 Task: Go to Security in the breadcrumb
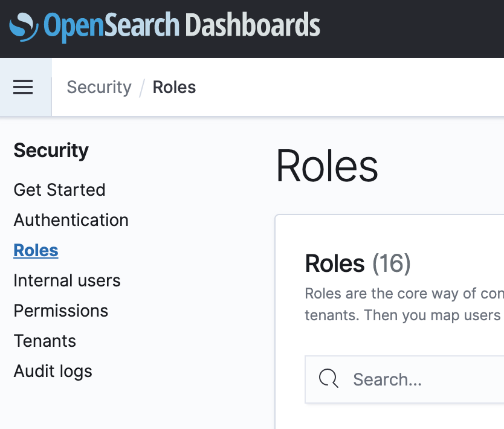coord(99,88)
